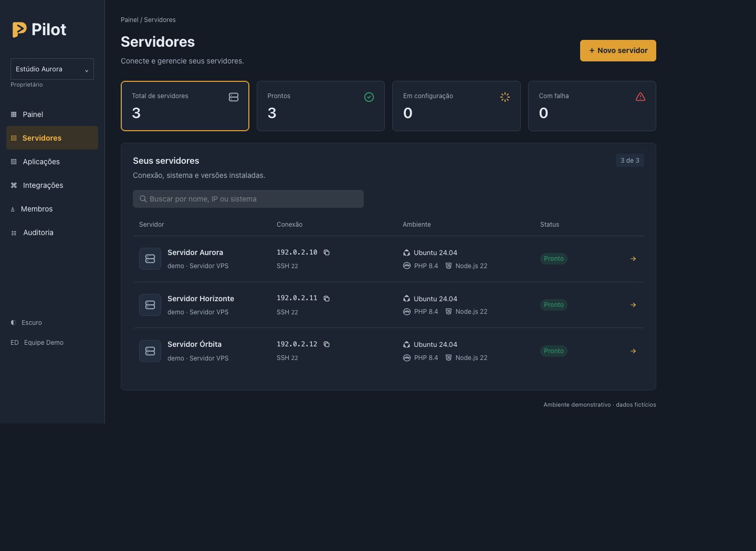Screen dimensions: 756x551
Task: Click the Ambiente column header
Action: tap(417, 225)
